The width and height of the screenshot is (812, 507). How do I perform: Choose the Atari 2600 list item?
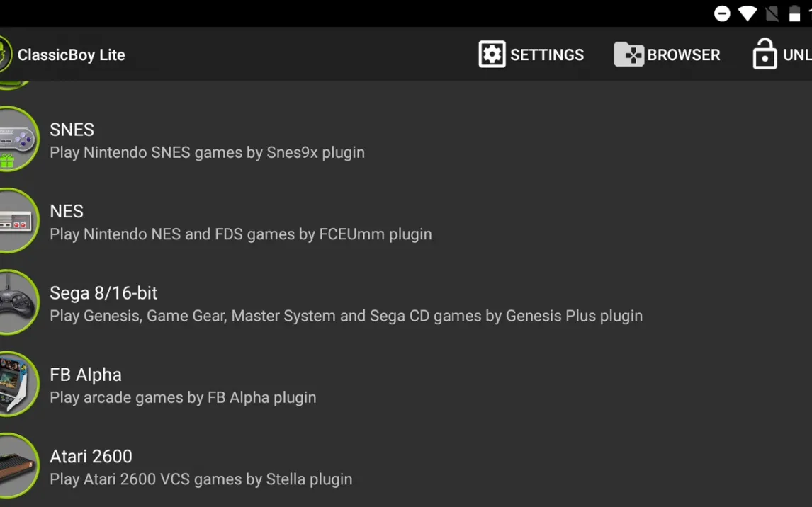tap(406, 467)
